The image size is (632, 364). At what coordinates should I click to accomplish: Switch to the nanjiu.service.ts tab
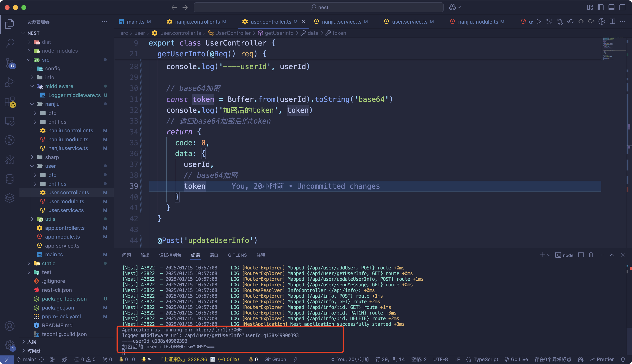(341, 22)
